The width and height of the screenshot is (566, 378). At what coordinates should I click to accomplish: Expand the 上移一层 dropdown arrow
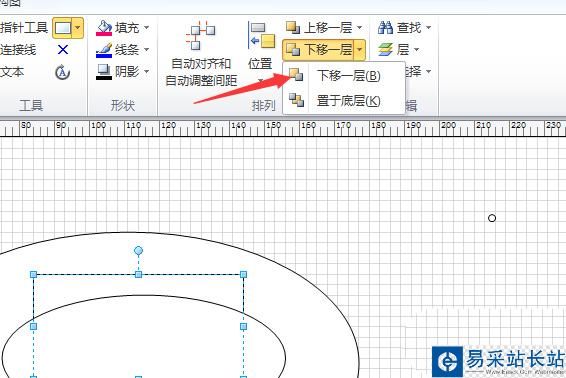pyautogui.click(x=360, y=27)
